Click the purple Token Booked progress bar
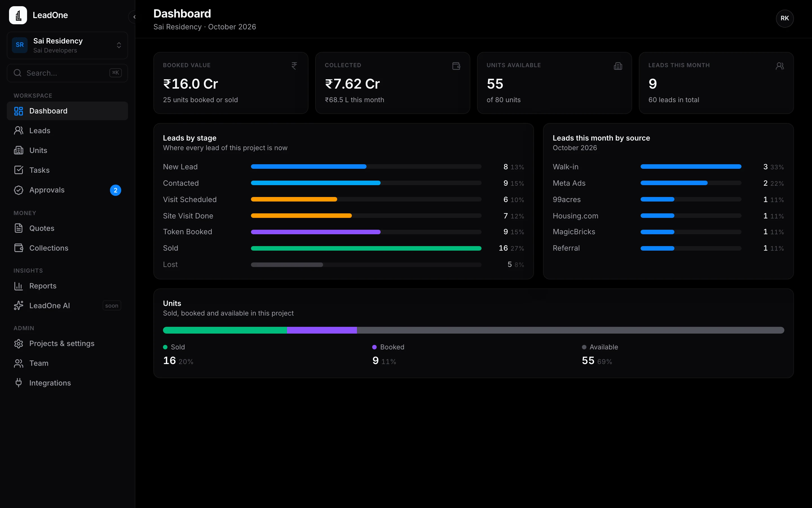This screenshot has height=508, width=812. (x=366, y=232)
